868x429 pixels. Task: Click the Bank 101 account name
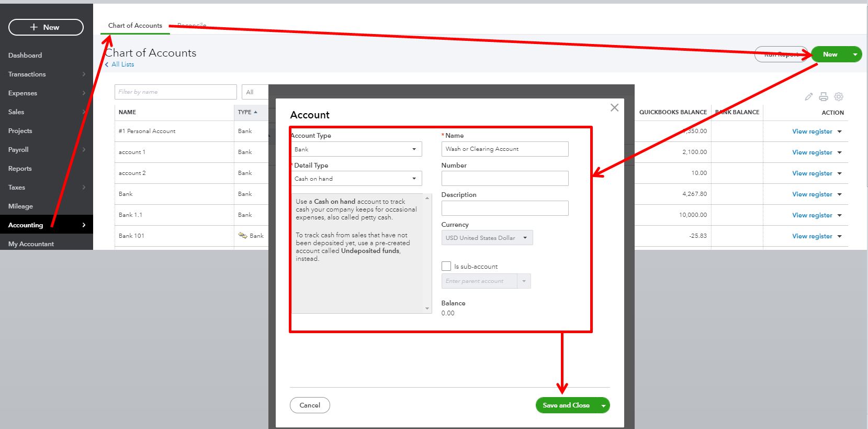(131, 236)
